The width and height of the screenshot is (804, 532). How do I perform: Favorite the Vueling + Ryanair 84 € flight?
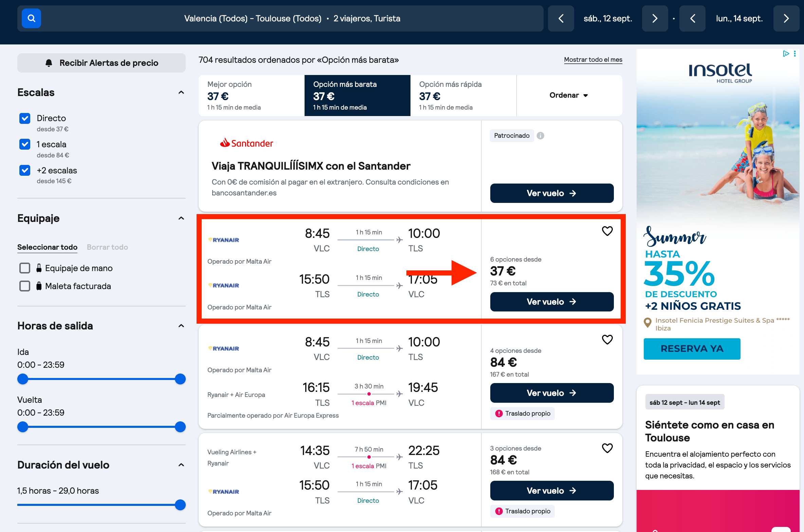point(607,448)
